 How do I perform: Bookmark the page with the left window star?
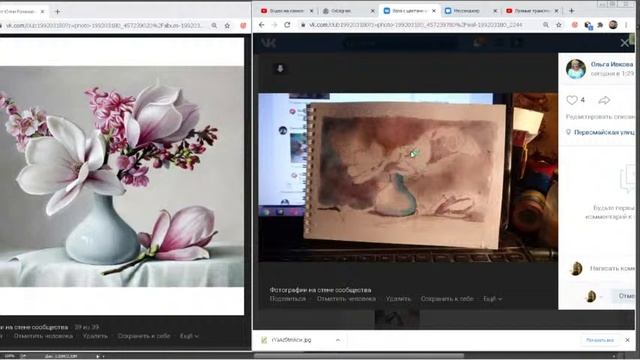[x=227, y=25]
